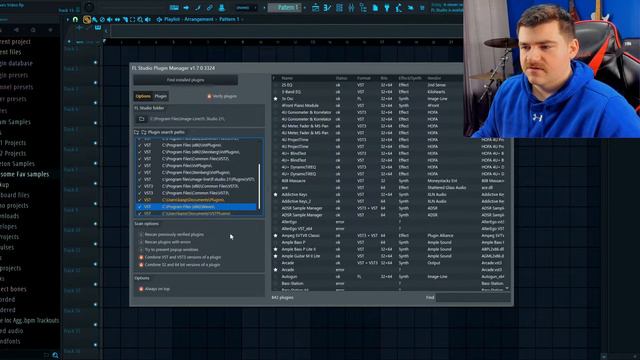
Task: Toggle favorite star for Ampeg SVTVR Classic
Action: [x=276, y=236]
